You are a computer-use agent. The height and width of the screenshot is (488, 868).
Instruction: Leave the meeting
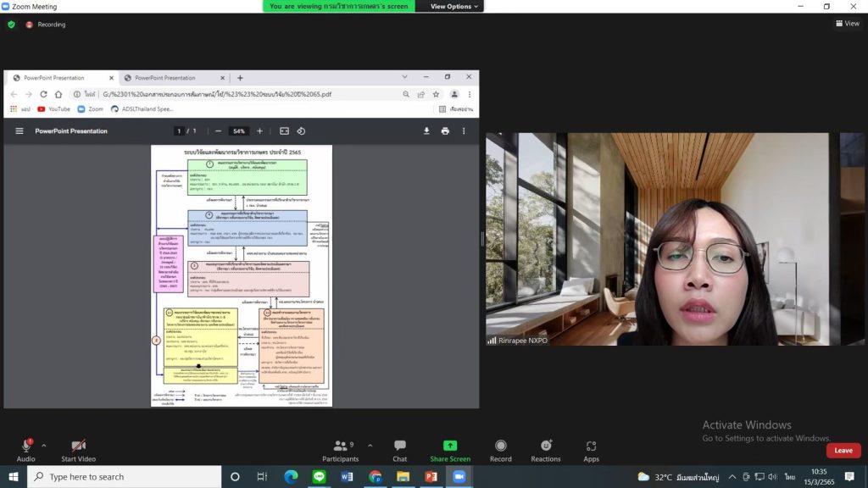point(843,451)
